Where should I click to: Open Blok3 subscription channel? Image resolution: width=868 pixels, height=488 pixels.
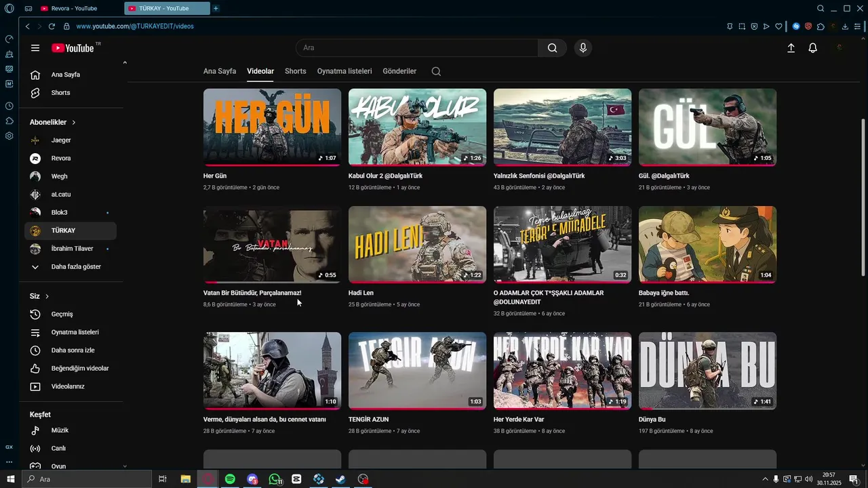click(x=71, y=213)
